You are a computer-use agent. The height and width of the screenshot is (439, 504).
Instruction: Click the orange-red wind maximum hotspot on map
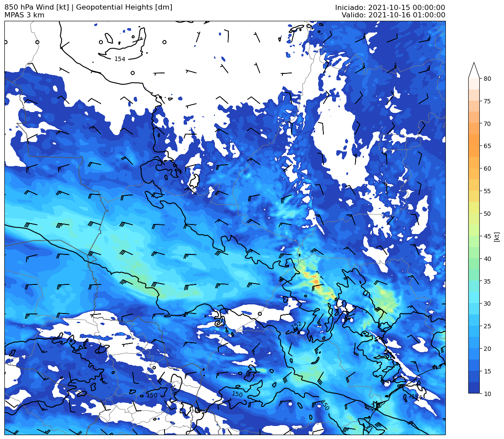pyautogui.click(x=316, y=282)
